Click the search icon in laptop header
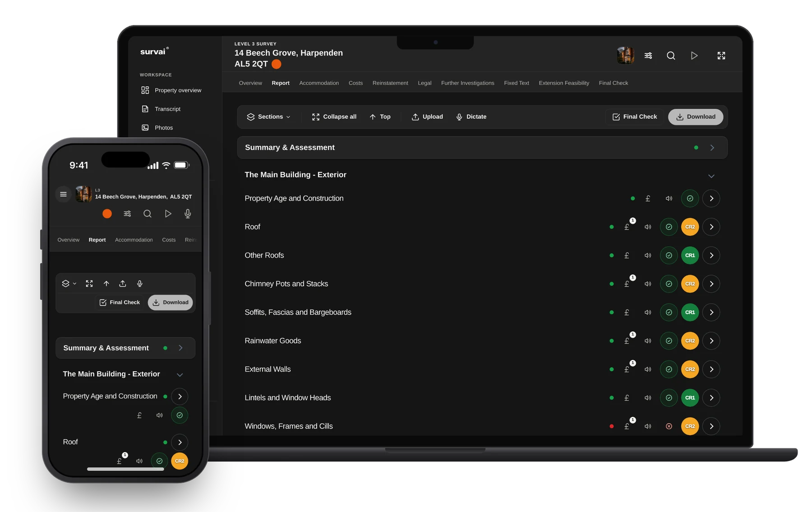This screenshot has width=812, height=512. (x=671, y=56)
